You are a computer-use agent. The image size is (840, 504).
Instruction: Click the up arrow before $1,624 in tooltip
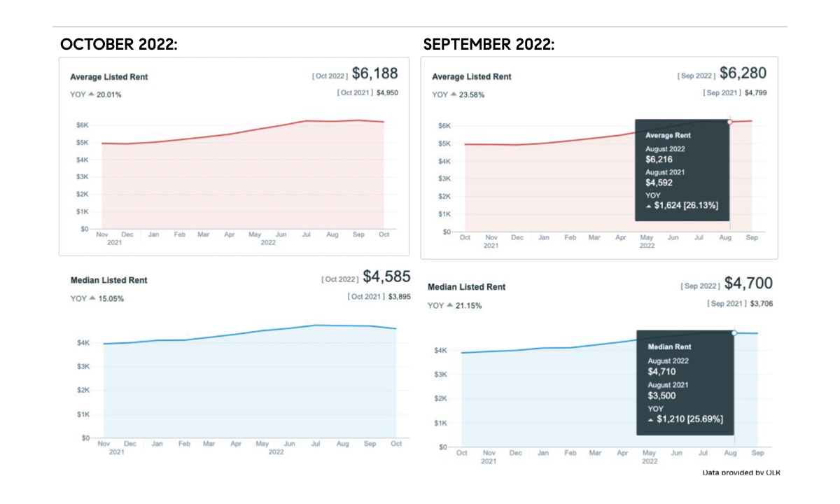[649, 206]
